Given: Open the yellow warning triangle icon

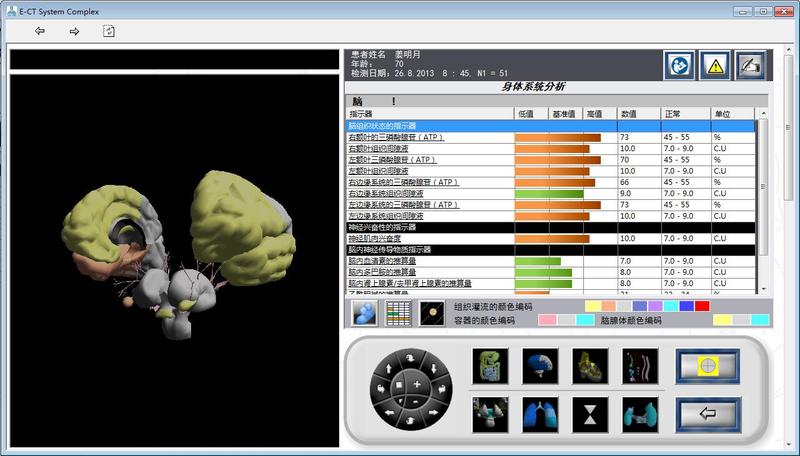Looking at the screenshot, I should pos(714,65).
